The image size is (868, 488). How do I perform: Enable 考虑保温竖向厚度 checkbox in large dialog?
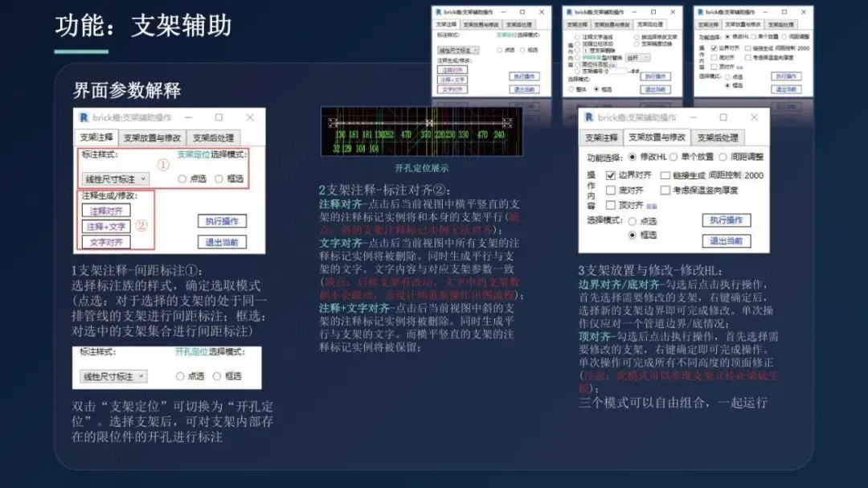pyautogui.click(x=665, y=190)
